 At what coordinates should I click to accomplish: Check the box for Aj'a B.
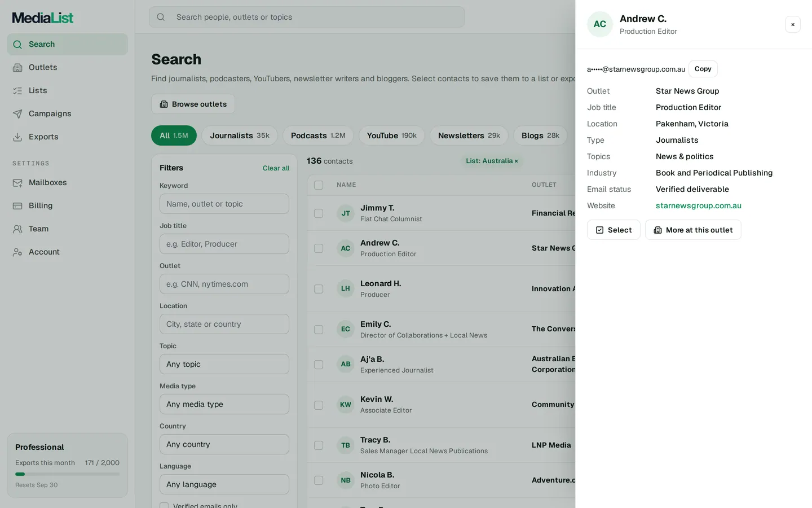point(319,365)
